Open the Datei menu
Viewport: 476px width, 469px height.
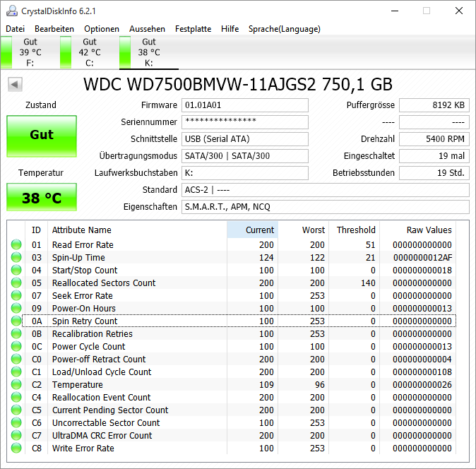point(15,29)
